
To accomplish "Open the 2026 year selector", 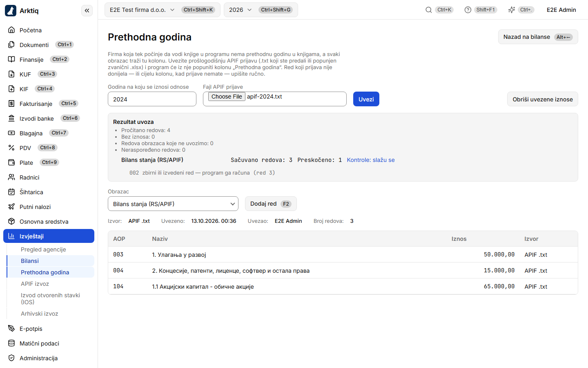I will pyautogui.click(x=261, y=10).
